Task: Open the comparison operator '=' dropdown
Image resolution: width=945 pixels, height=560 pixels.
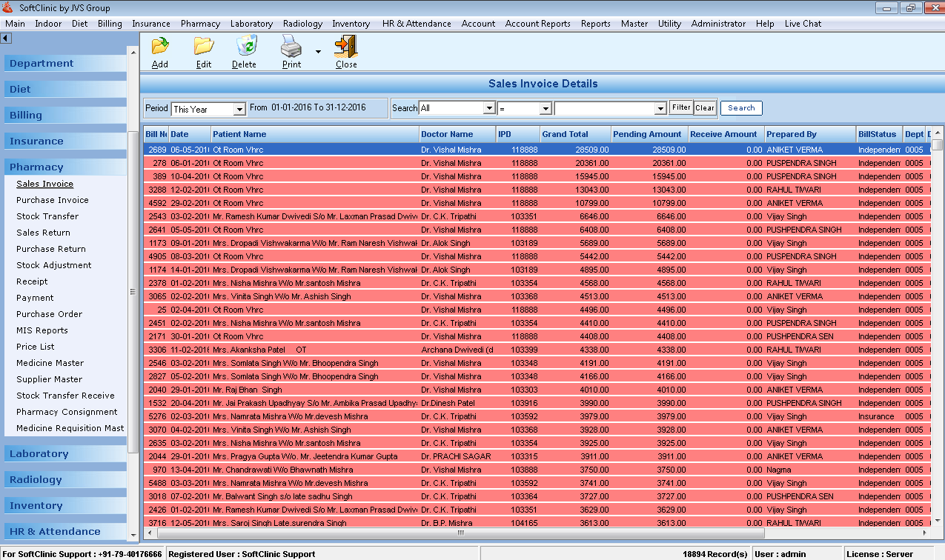Action: tap(546, 109)
